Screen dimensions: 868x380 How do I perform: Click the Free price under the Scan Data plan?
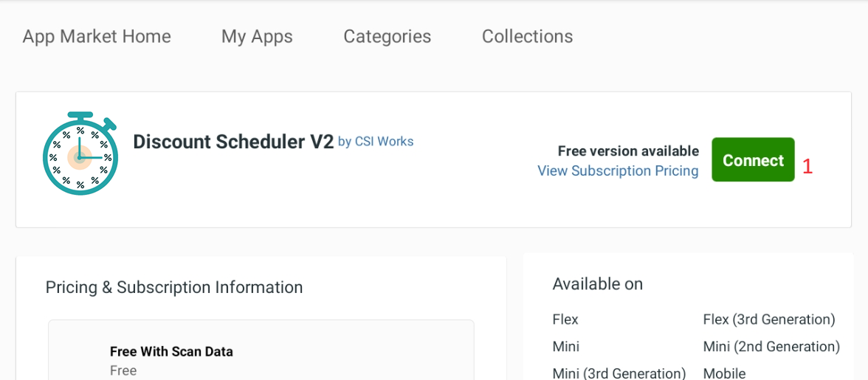pos(123,370)
